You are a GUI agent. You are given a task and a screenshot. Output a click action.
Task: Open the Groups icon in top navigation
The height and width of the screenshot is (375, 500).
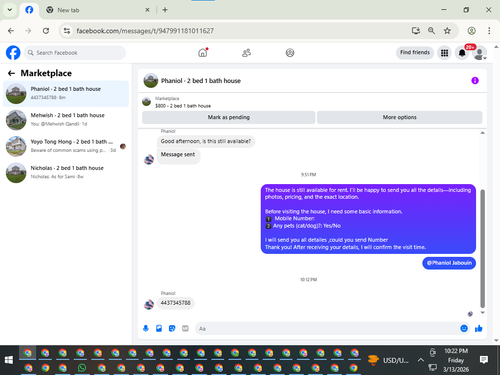[x=290, y=53]
